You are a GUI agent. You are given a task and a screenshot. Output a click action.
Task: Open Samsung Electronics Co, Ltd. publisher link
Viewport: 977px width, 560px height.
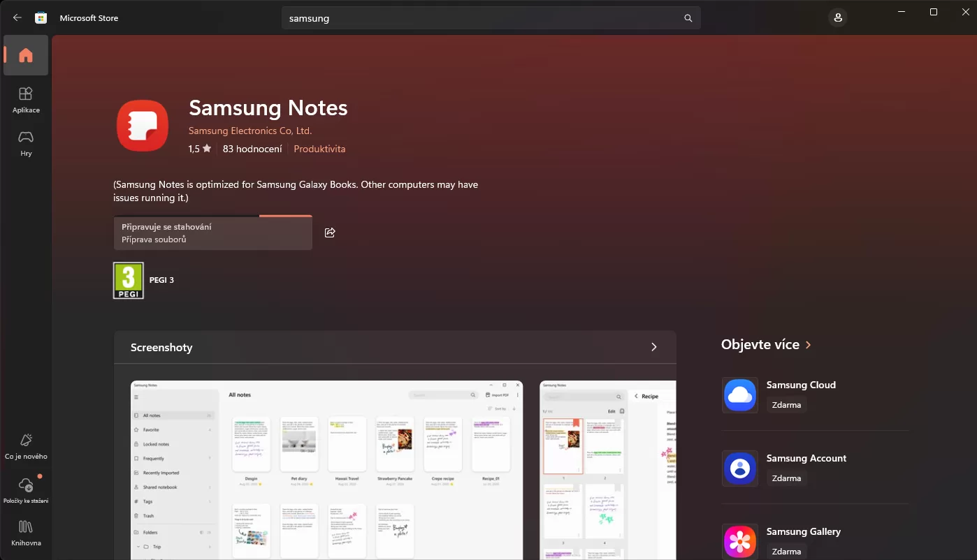coord(250,131)
